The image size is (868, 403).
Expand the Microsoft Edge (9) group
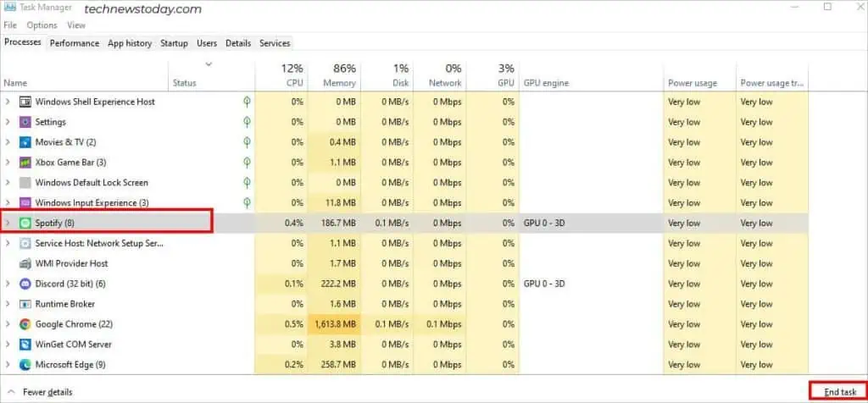(x=8, y=365)
